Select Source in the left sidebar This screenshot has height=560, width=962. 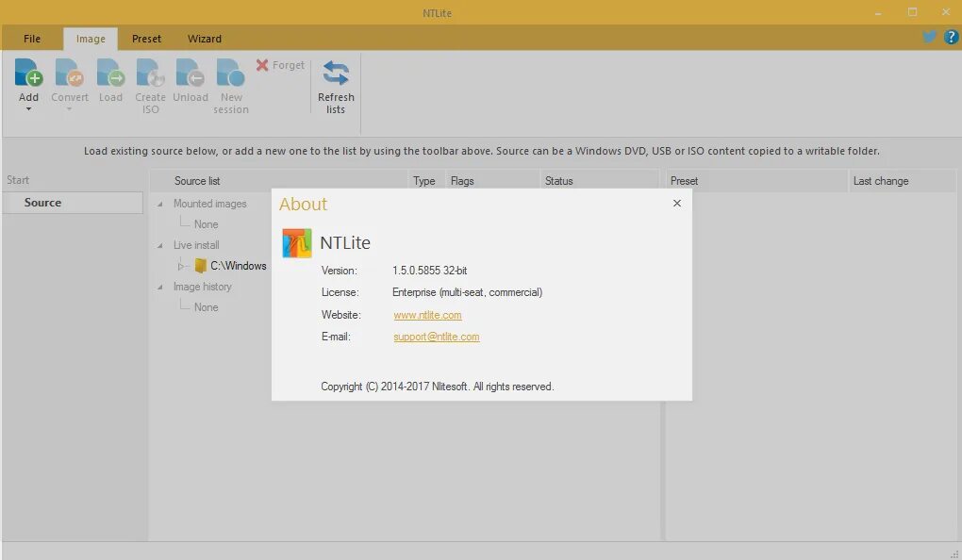(73, 203)
